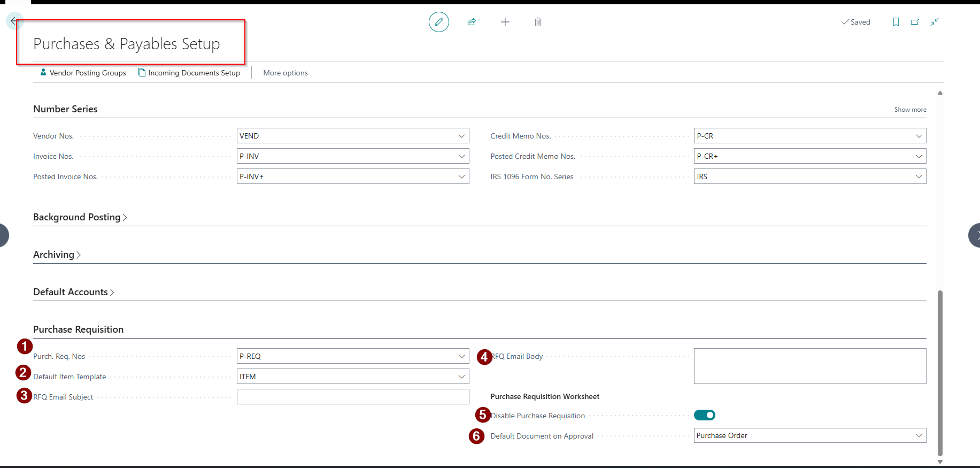Image resolution: width=980 pixels, height=468 pixels.
Task: Click the More options link
Action: pos(285,73)
